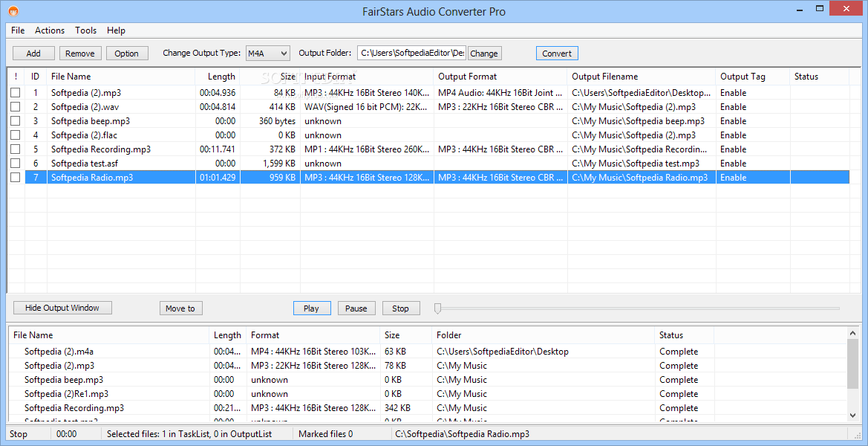Check the Softpedia test.asf task checkbox
868x446 pixels.
point(16,164)
